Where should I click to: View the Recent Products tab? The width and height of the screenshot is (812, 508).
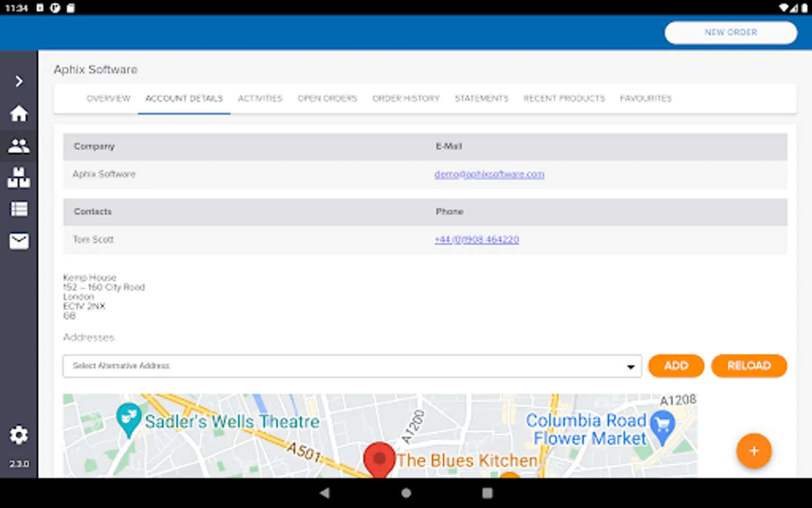pos(564,98)
